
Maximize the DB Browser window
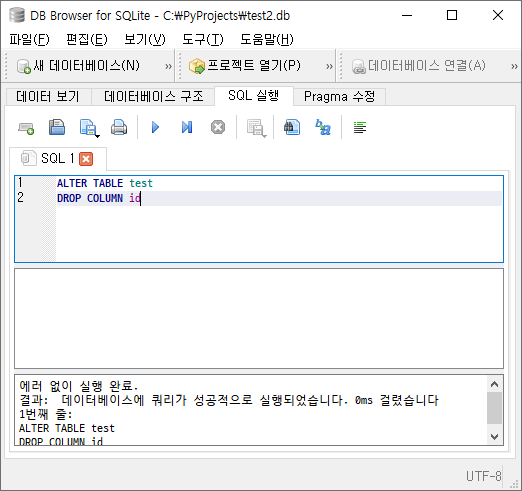[x=452, y=15]
